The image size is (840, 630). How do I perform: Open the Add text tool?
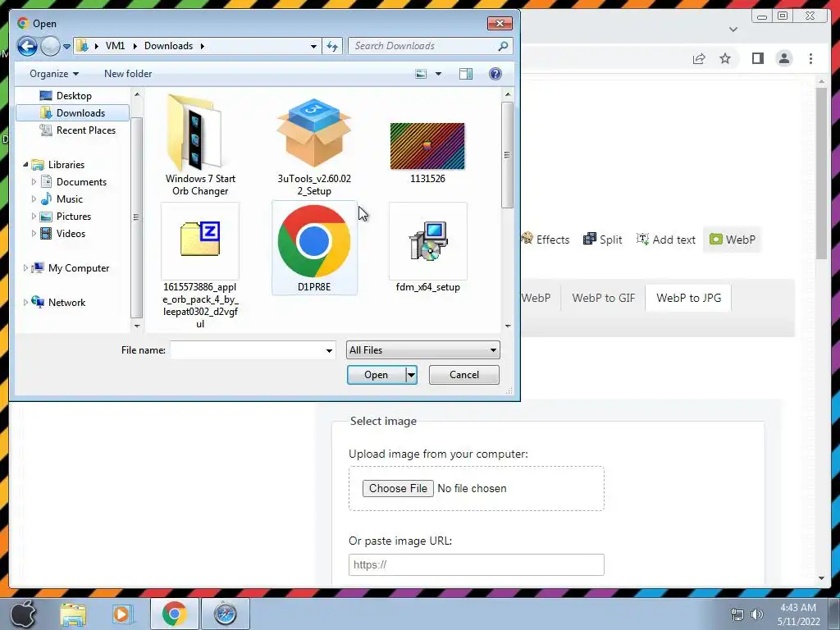tap(666, 240)
